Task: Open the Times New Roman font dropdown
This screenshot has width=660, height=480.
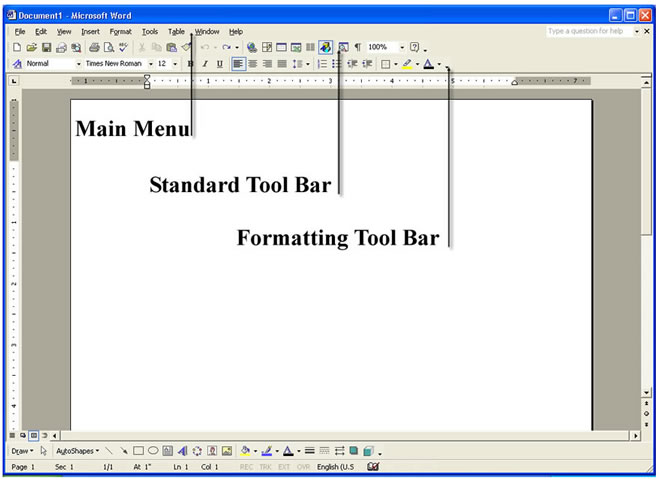Action: pyautogui.click(x=150, y=63)
